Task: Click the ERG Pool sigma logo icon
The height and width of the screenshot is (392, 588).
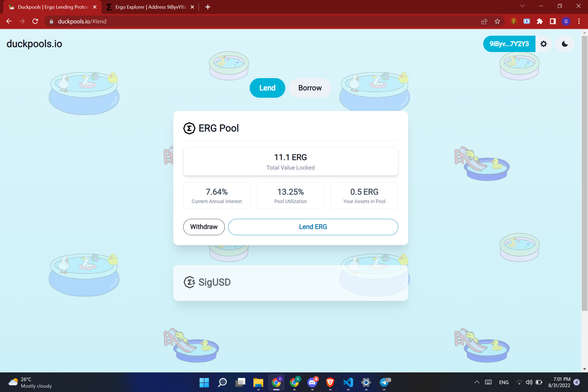Action: (x=189, y=128)
